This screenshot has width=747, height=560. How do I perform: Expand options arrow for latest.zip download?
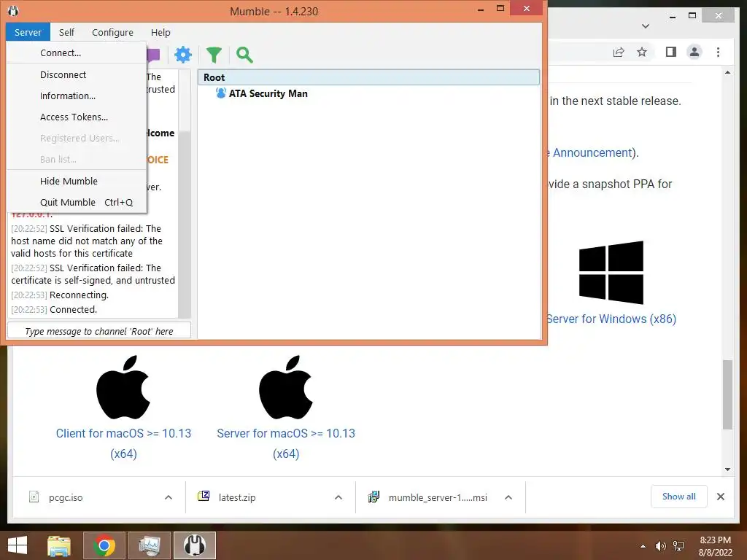338,497
